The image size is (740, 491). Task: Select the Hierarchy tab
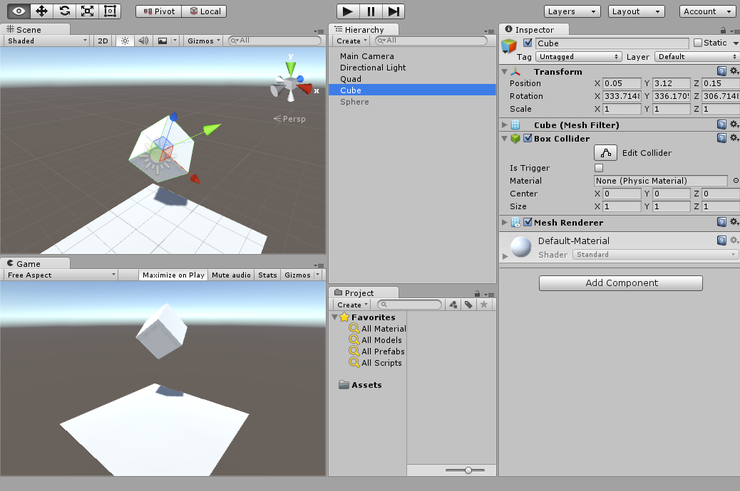[x=363, y=29]
